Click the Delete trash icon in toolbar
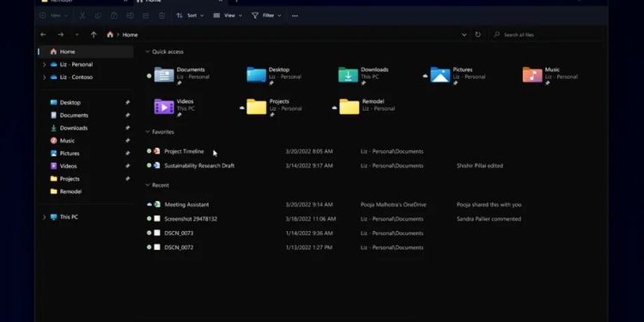644x322 pixels. click(161, 15)
